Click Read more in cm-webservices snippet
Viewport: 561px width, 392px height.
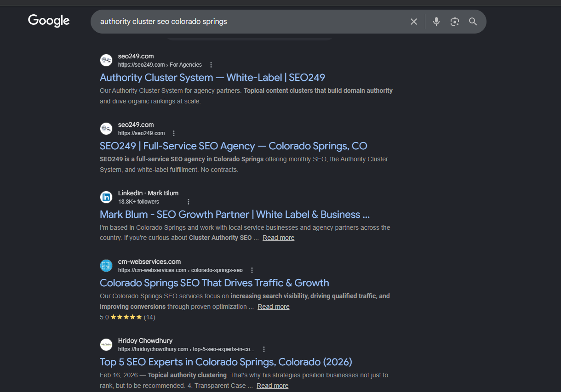[x=273, y=307]
